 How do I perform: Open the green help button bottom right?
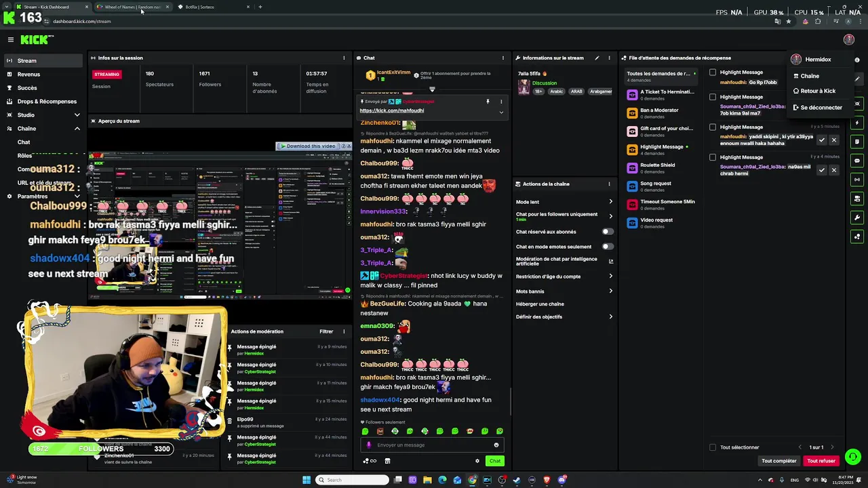(853, 457)
